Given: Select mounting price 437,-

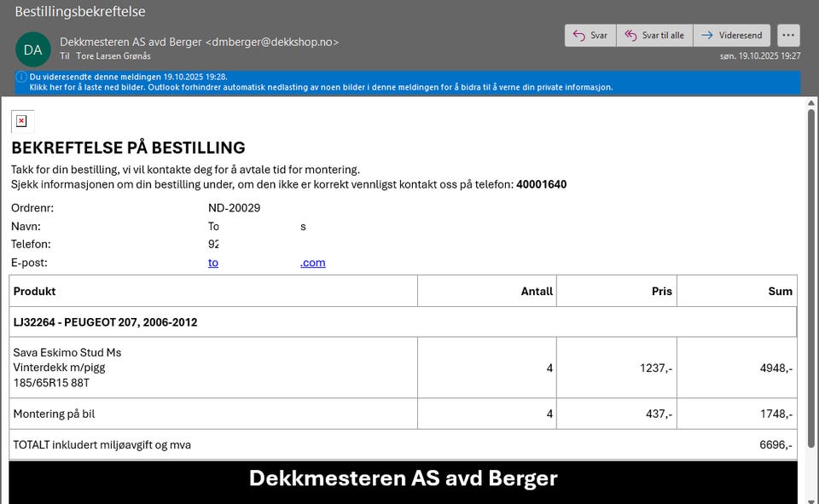Looking at the screenshot, I should (659, 414).
